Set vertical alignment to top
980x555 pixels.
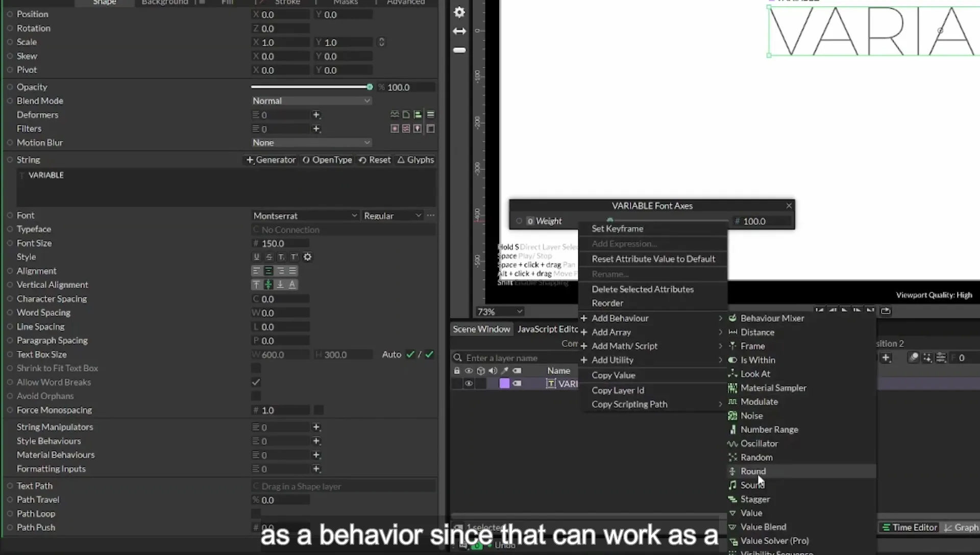point(256,285)
